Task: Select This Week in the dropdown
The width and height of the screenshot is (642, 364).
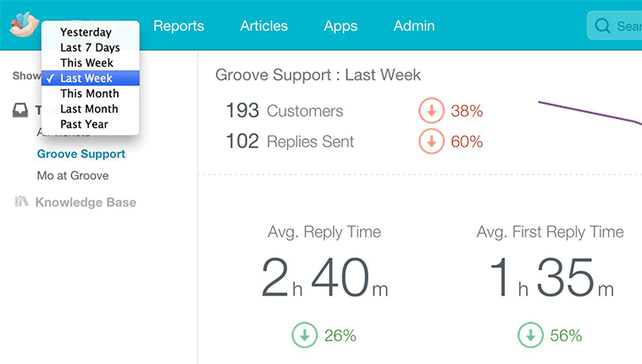Action: 86,63
